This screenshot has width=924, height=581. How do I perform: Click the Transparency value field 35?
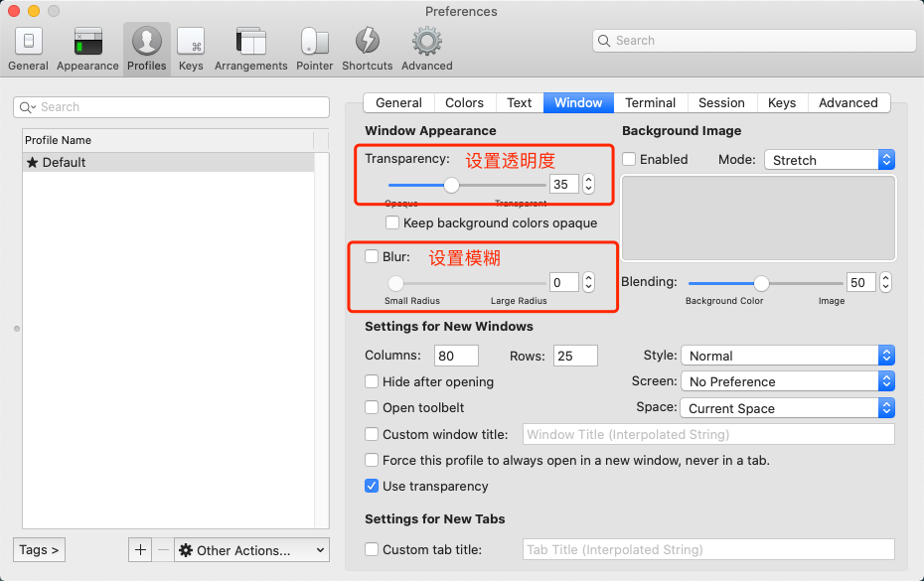click(x=564, y=184)
